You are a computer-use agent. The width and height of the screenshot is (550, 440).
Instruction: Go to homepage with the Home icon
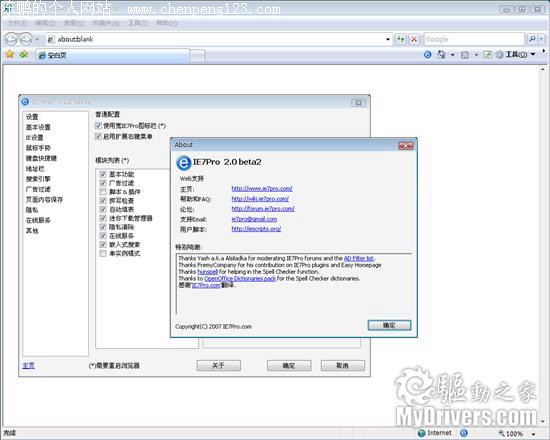[442, 54]
